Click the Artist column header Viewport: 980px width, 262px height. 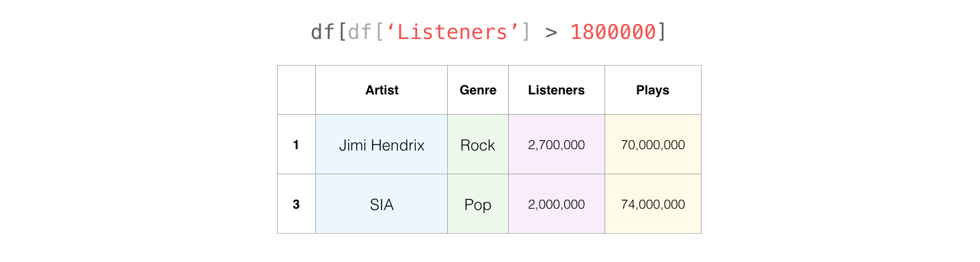point(382,90)
